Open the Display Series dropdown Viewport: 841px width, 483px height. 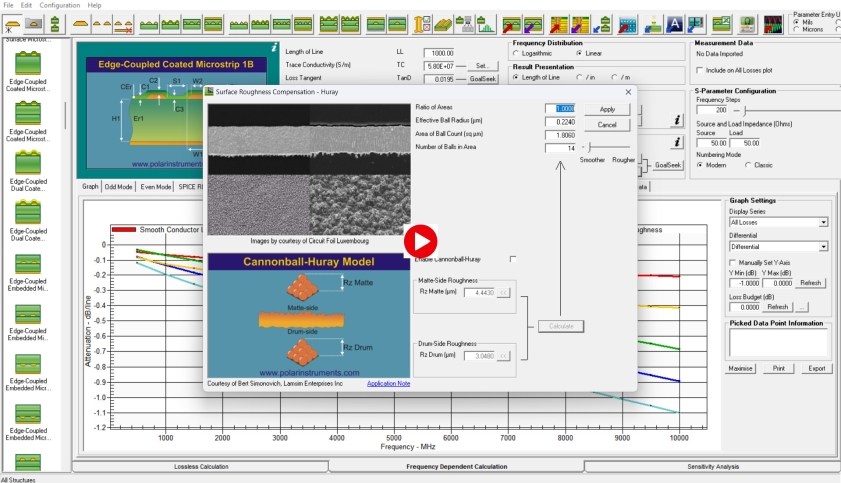click(823, 222)
